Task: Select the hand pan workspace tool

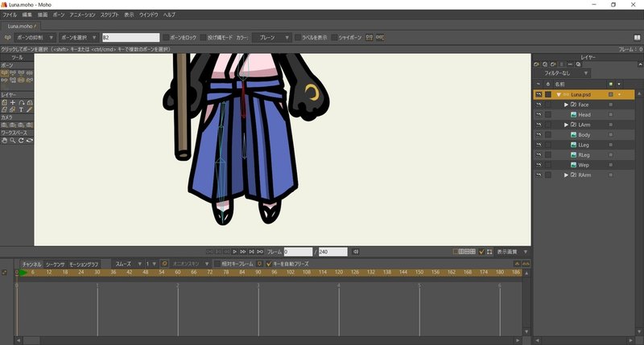Action: pos(5,140)
